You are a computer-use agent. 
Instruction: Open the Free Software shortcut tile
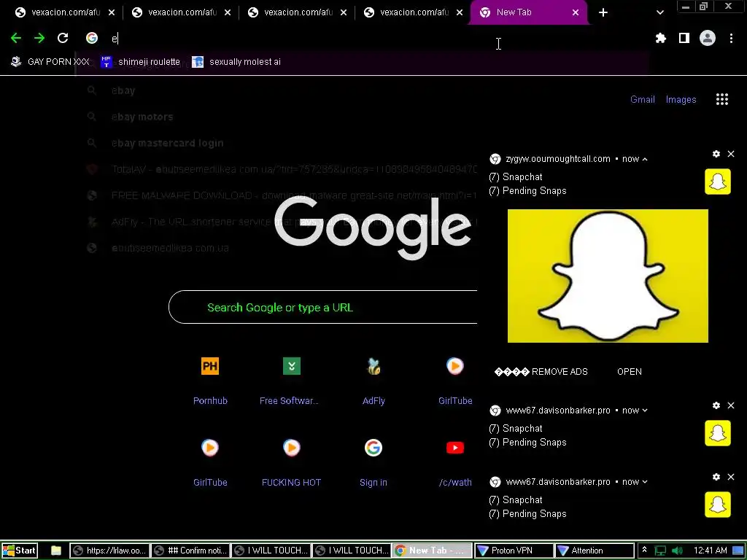[x=291, y=381]
